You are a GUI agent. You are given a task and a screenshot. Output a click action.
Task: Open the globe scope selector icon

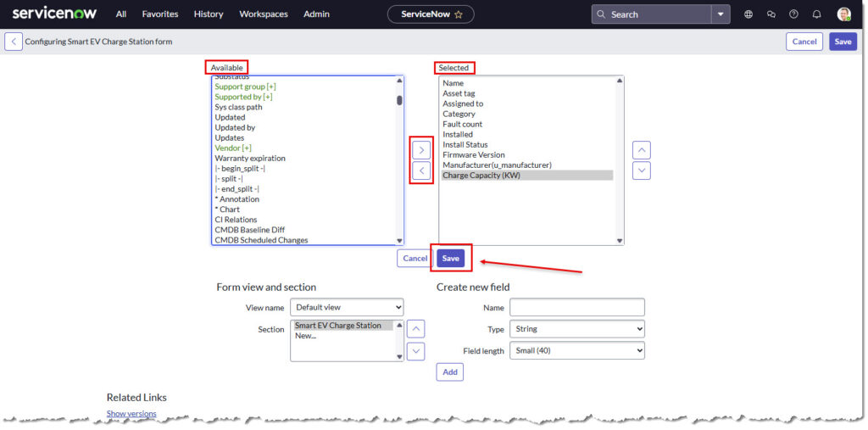tap(748, 14)
